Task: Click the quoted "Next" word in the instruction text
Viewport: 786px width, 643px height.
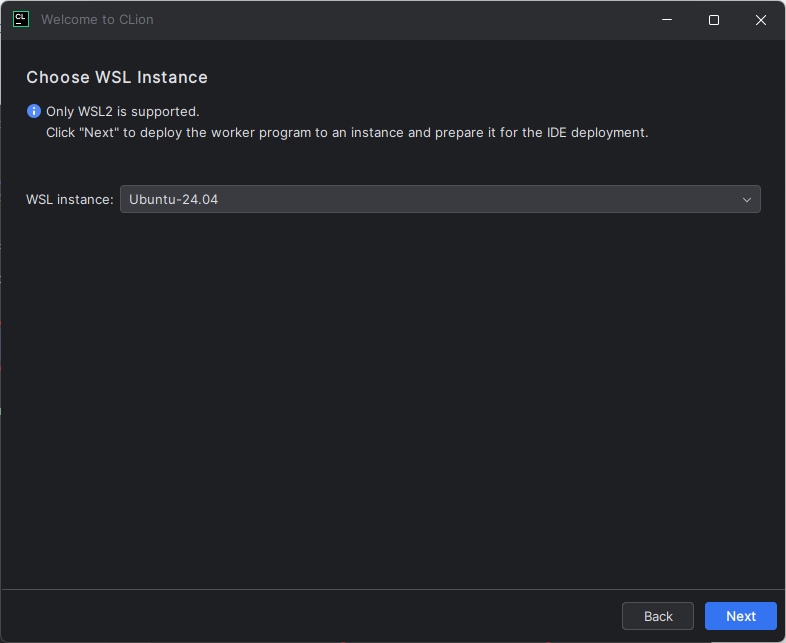Action: [99, 132]
